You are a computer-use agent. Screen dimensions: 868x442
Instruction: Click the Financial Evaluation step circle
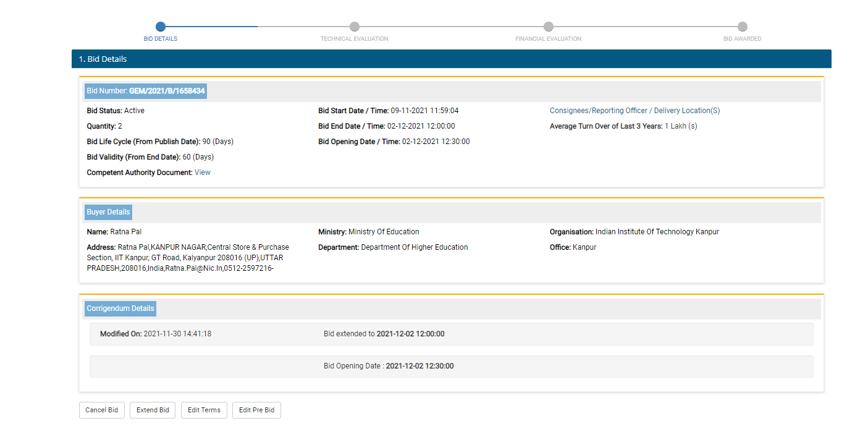pyautogui.click(x=549, y=27)
